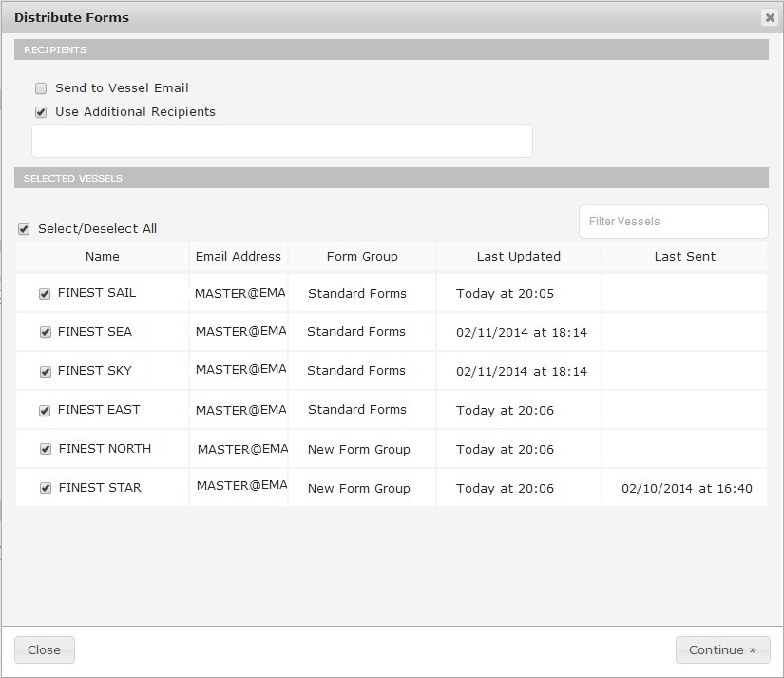Click the Form Group column header
Screen dimensions: 784x678
click(x=362, y=256)
